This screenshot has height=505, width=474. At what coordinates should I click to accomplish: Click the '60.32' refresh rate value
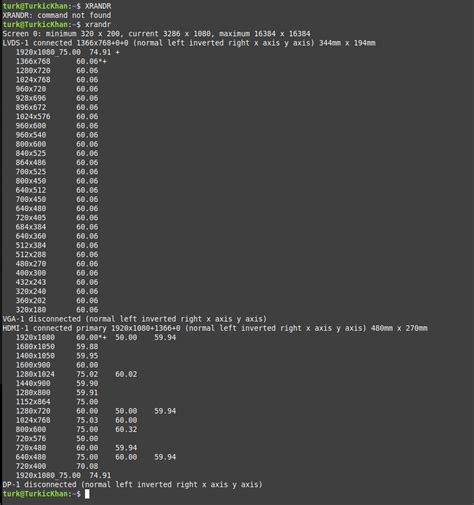coord(126,429)
